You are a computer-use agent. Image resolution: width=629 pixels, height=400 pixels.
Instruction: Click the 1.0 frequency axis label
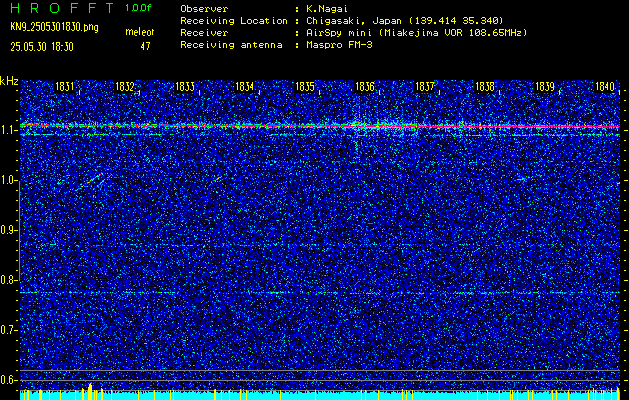click(7, 181)
